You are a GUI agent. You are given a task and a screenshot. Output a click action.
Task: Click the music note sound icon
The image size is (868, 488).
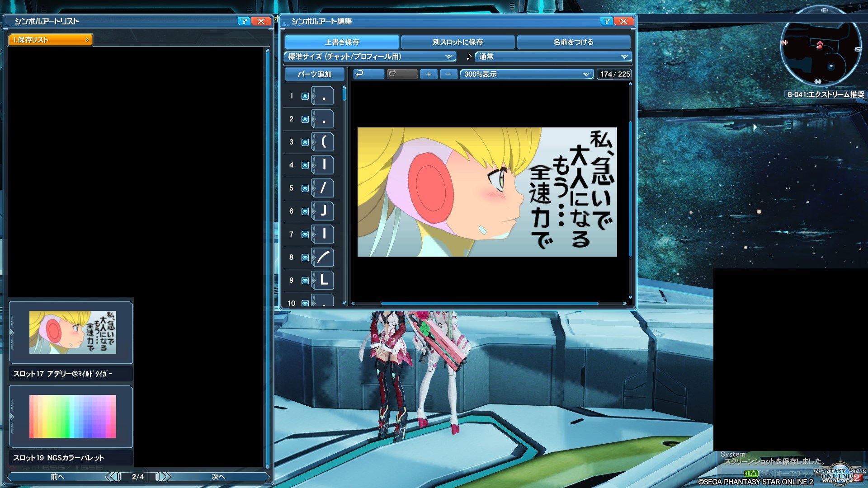tap(469, 56)
